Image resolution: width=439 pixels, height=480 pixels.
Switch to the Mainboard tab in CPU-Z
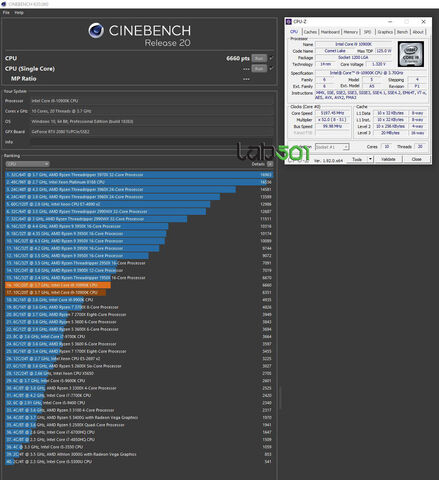330,32
